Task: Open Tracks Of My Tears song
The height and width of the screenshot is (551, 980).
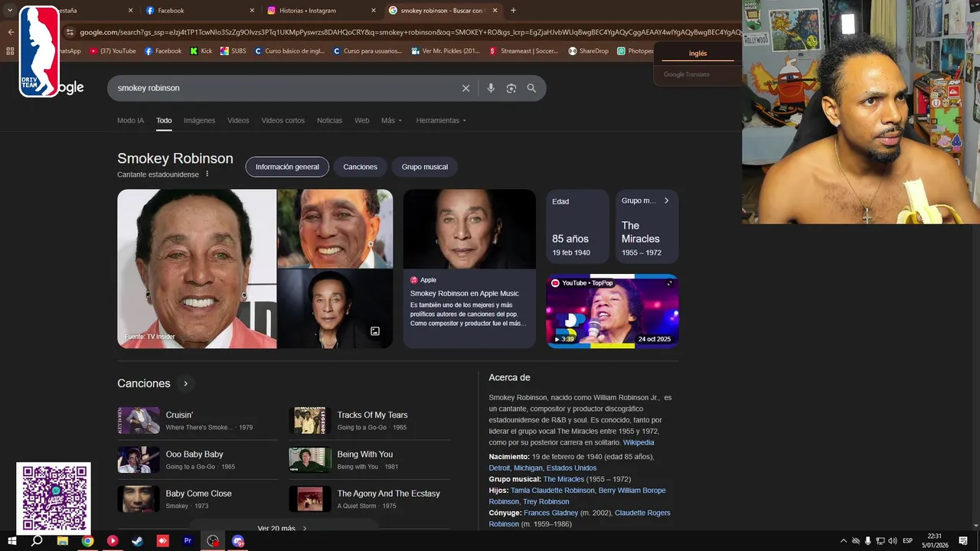Action: (369, 420)
